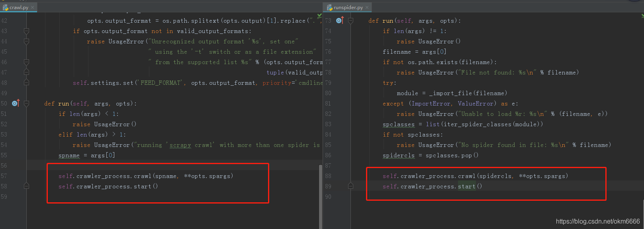Toggle the fold marker at line 46 in crawl.py

pyautogui.click(x=26, y=62)
